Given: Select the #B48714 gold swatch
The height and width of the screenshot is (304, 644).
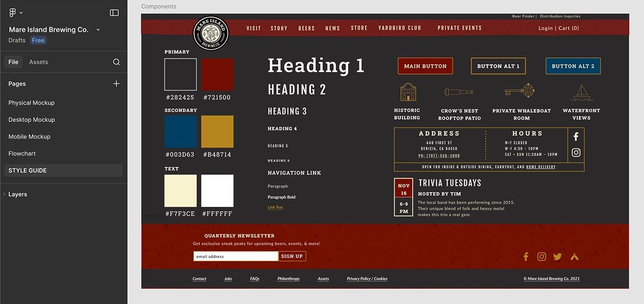Looking at the screenshot, I should click(217, 132).
